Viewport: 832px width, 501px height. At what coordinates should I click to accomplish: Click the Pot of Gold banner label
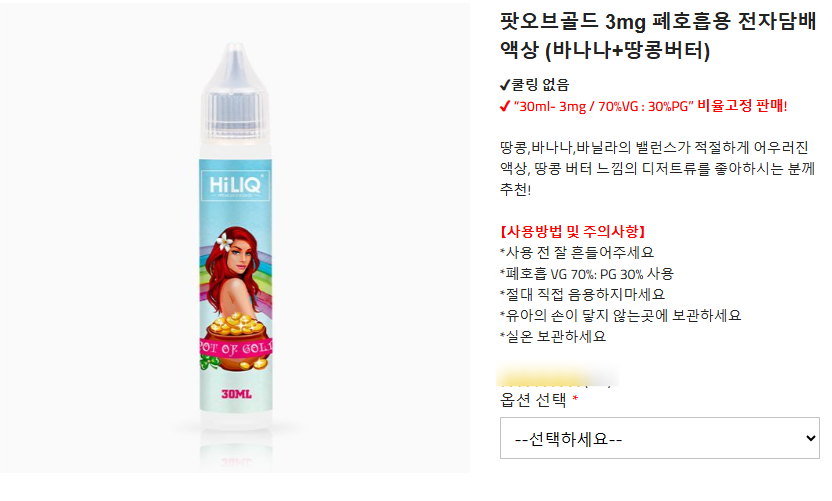click(x=236, y=348)
